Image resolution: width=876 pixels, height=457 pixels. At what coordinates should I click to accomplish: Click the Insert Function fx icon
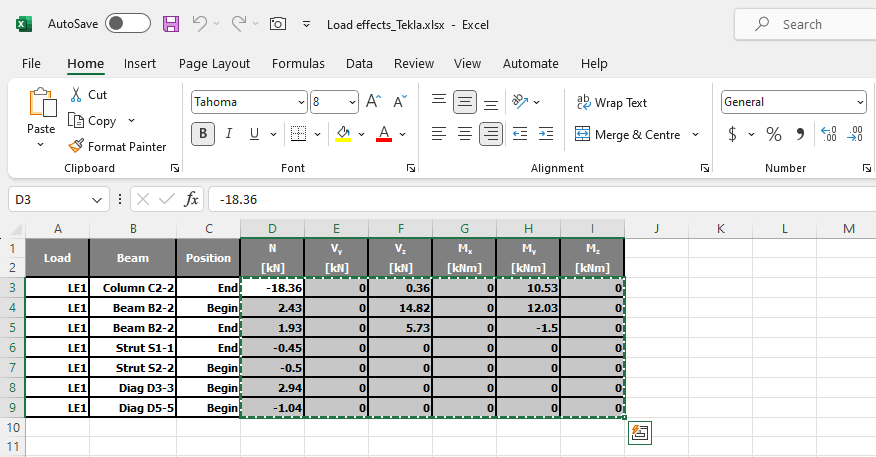click(192, 199)
